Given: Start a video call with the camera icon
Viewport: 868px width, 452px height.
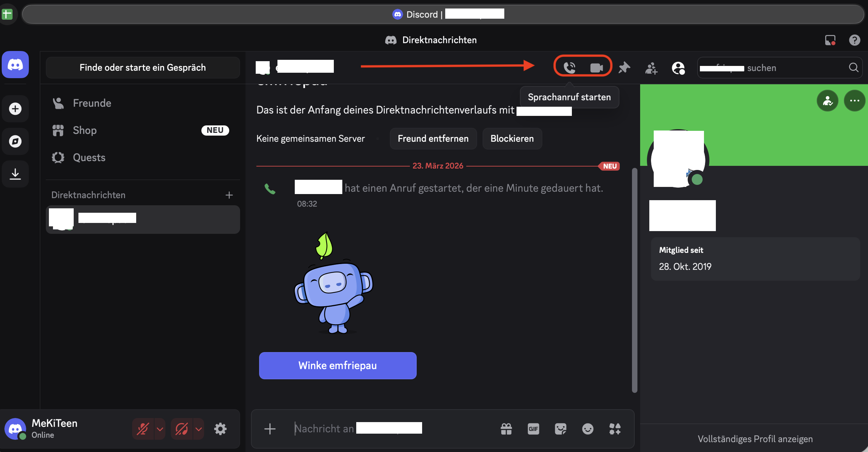Looking at the screenshot, I should 596,68.
